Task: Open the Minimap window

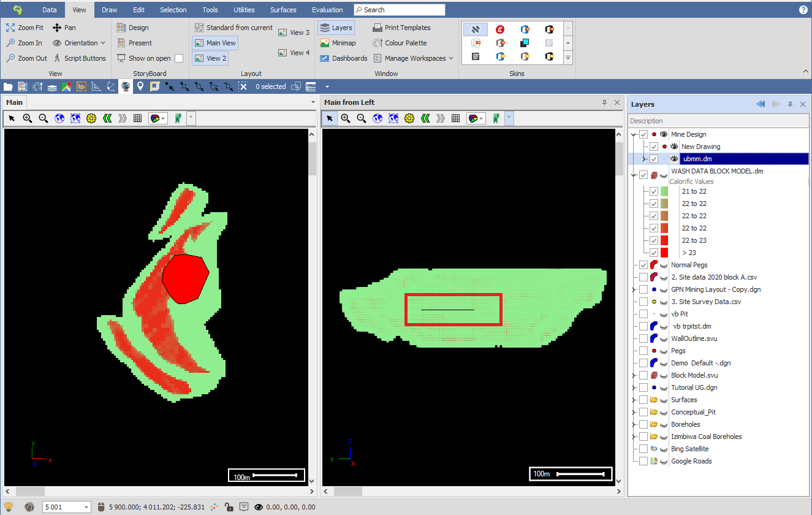Action: coord(337,43)
